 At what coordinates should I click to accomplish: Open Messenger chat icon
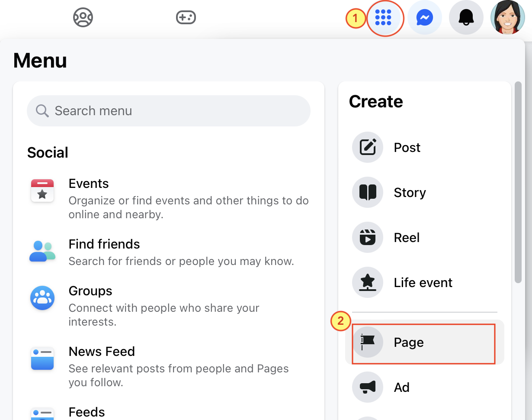coord(425,18)
